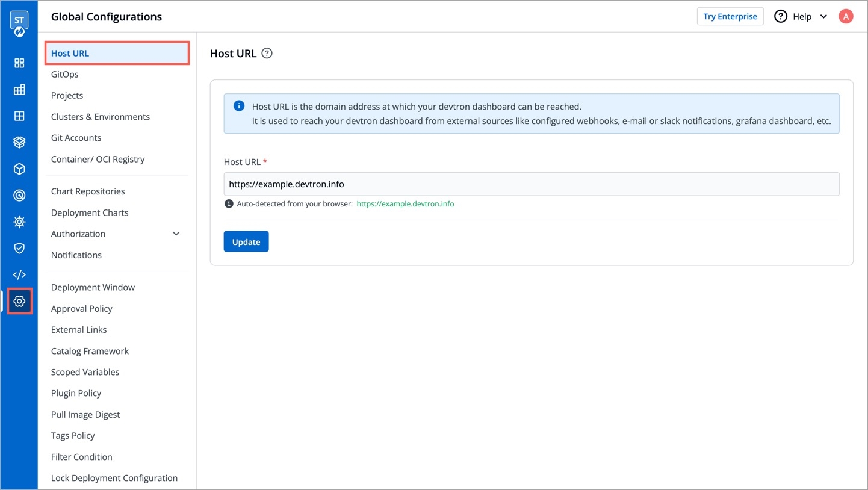
Task: Click the ship's wheel icon in sidebar
Action: coord(19,222)
